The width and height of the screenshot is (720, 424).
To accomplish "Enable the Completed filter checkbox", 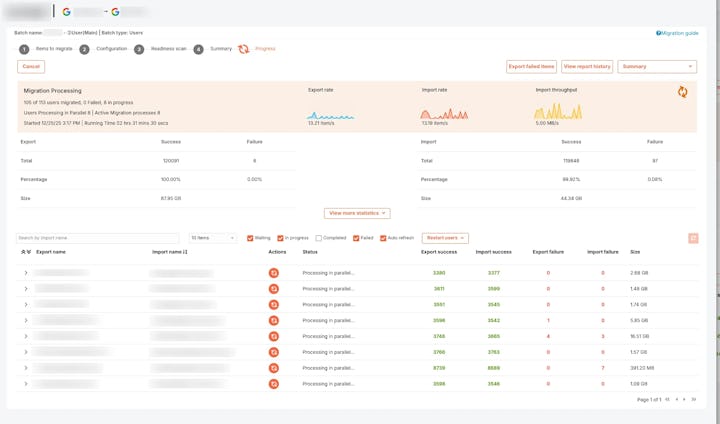I will (318, 238).
